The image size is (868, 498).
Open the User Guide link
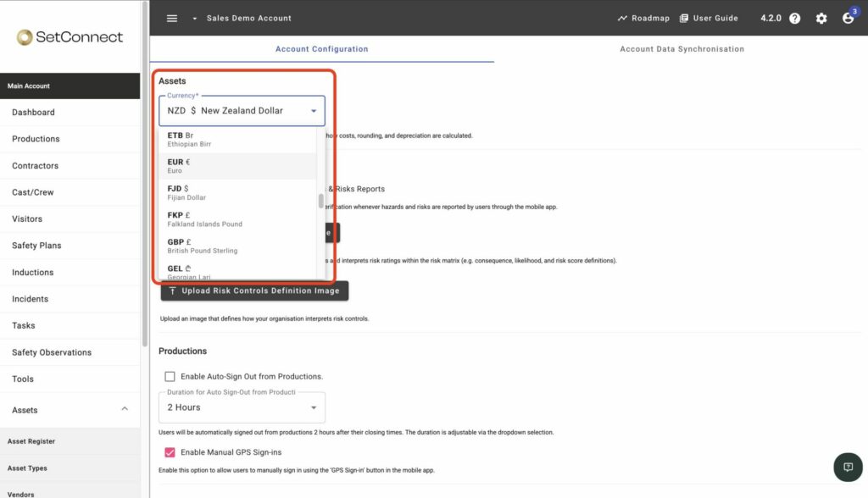tap(709, 19)
